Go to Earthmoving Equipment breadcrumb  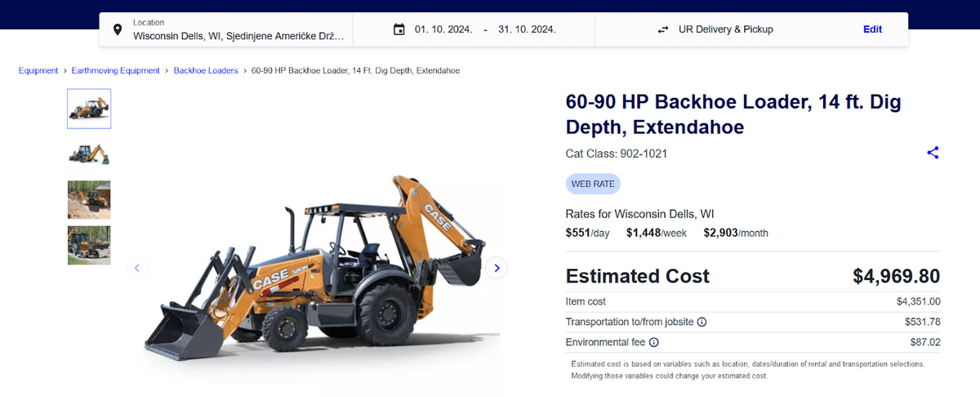point(115,71)
